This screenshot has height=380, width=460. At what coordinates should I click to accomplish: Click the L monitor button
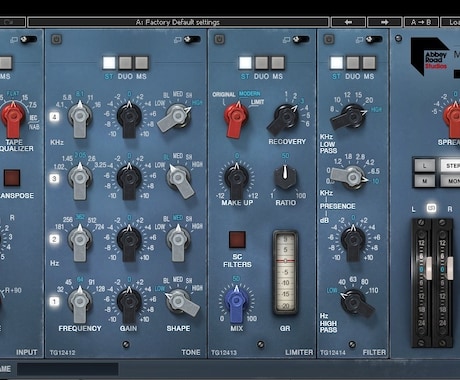[x=424, y=165]
